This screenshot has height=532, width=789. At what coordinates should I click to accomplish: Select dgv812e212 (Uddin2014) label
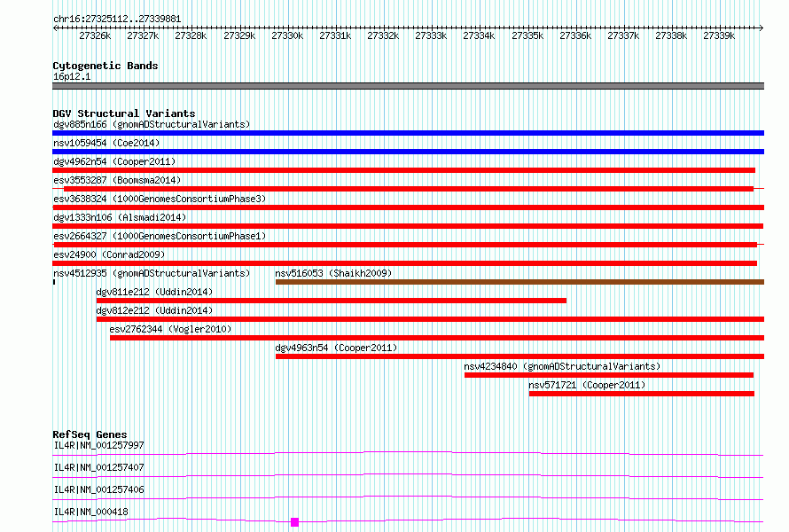pos(154,310)
